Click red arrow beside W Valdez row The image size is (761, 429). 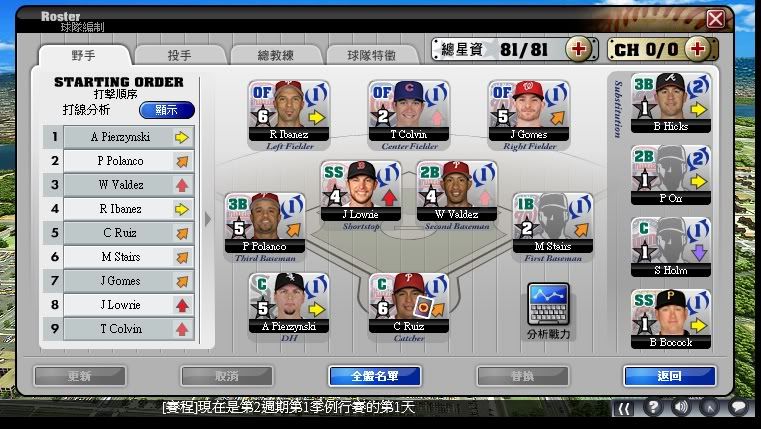tap(182, 185)
